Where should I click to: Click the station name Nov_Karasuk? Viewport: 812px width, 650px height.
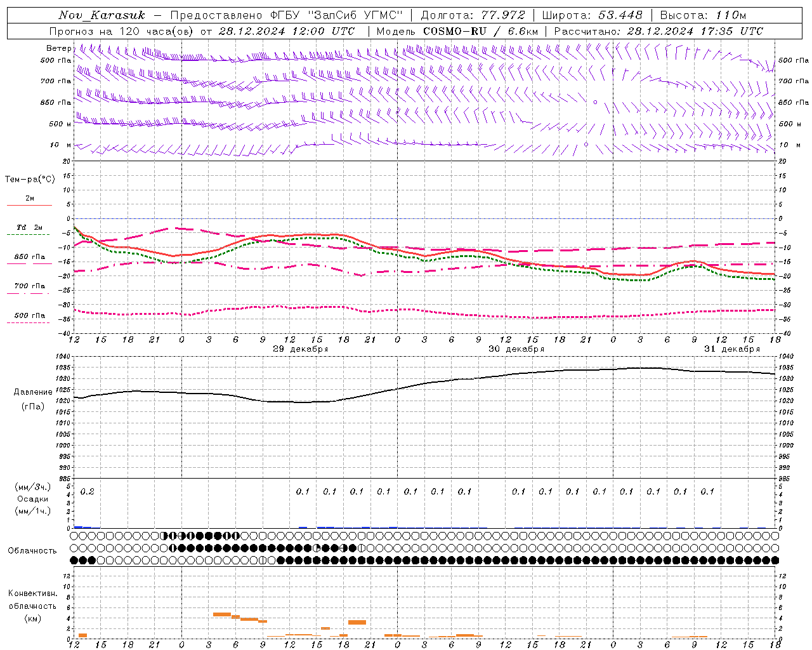coord(101,15)
